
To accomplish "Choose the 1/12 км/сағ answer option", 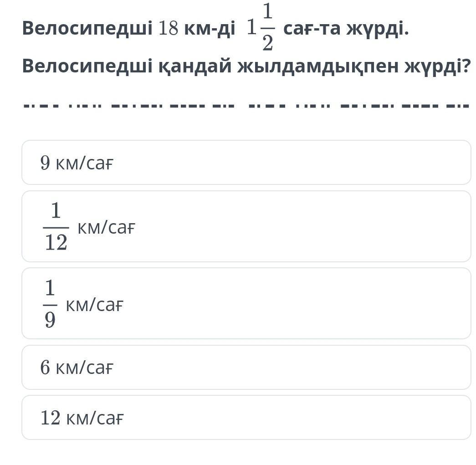I will coord(246,226).
